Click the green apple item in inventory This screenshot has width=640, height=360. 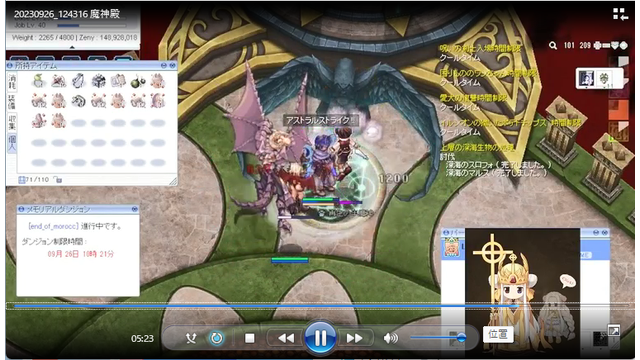coord(39,81)
